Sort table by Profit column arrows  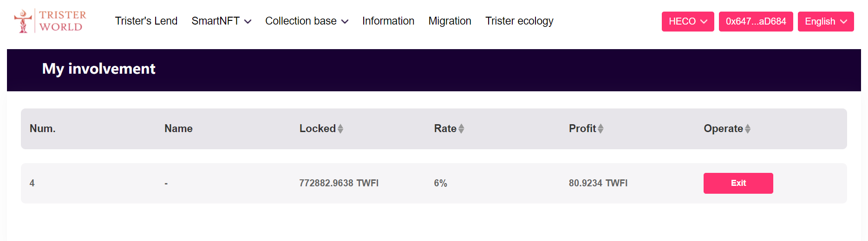point(600,129)
